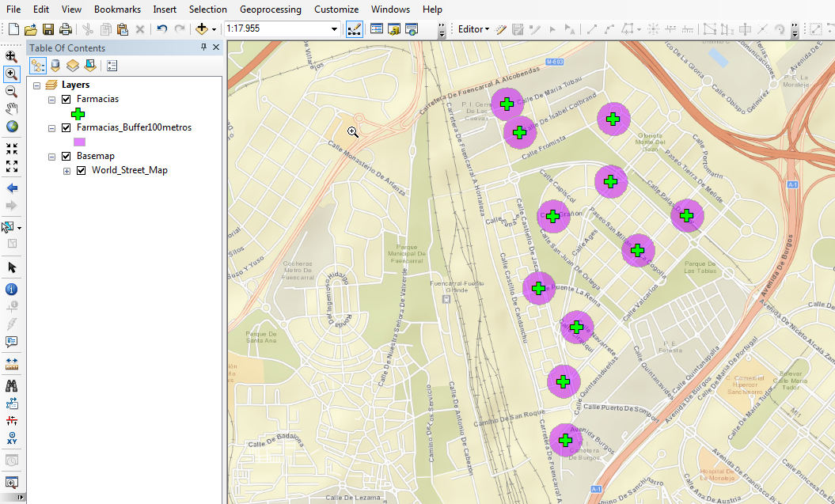Open the Geoprocessing menu
This screenshot has height=504, width=835.
pyautogui.click(x=270, y=9)
